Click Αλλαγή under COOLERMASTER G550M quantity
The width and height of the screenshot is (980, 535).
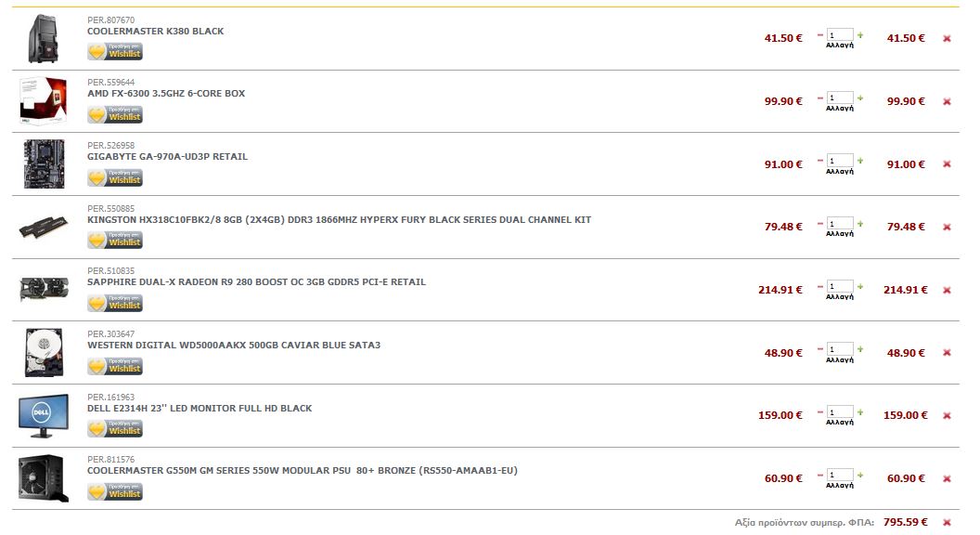[x=840, y=485]
